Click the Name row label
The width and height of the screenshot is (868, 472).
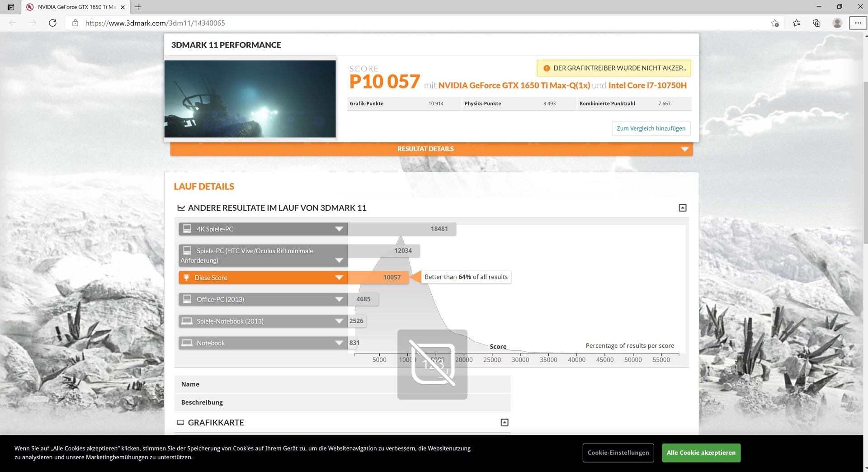(190, 384)
